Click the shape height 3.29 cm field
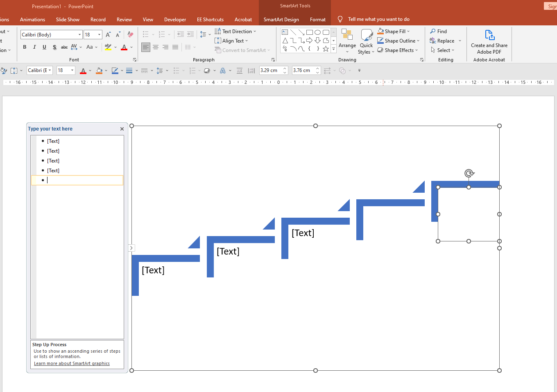 271,70
